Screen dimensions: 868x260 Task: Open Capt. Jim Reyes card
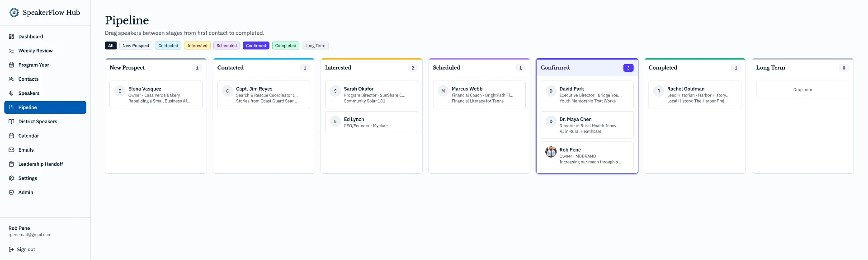[x=264, y=94]
